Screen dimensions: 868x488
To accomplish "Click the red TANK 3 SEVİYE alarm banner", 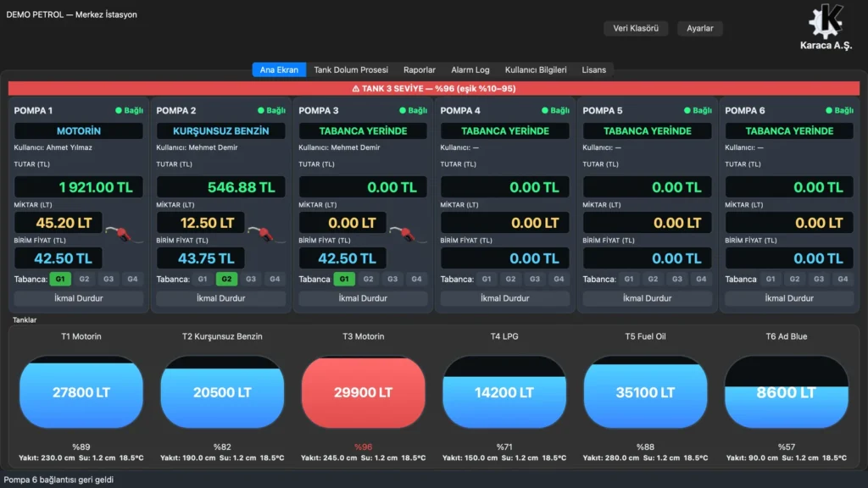I will (434, 88).
